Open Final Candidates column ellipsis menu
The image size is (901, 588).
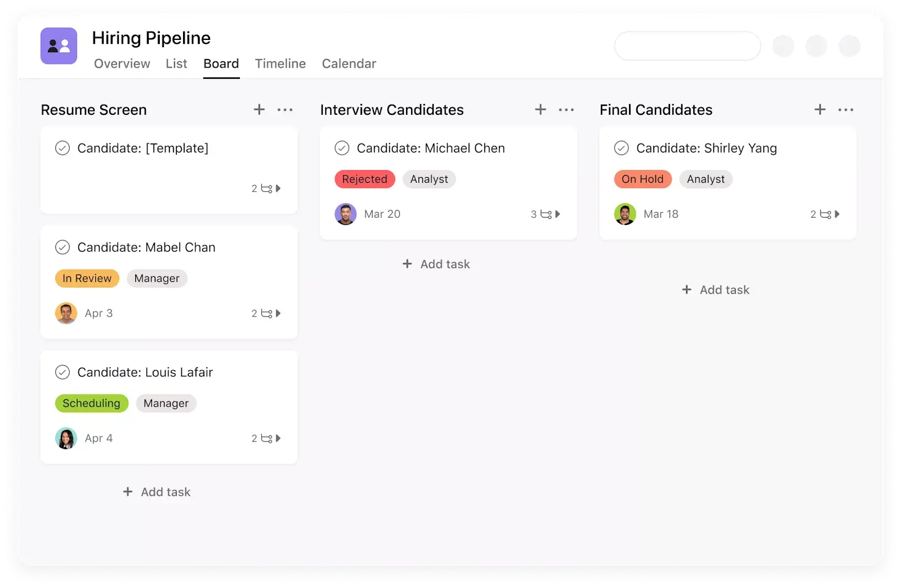(x=846, y=110)
